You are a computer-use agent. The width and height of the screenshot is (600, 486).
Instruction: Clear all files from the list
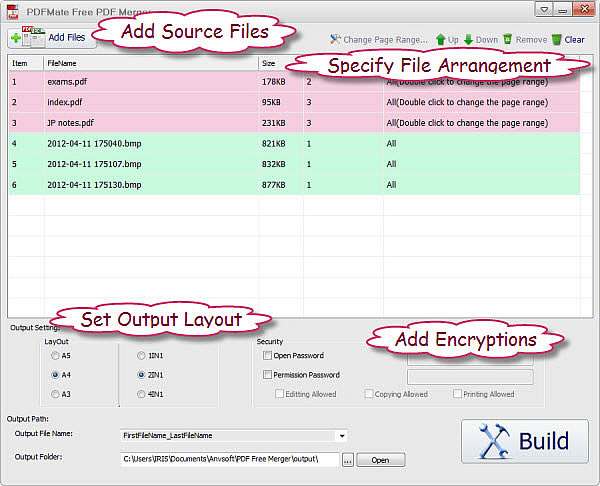click(x=567, y=40)
